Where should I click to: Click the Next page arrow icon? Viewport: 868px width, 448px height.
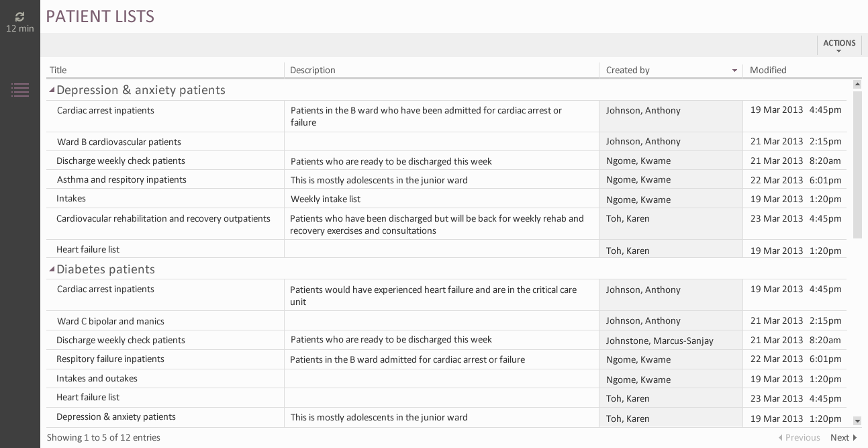855,438
